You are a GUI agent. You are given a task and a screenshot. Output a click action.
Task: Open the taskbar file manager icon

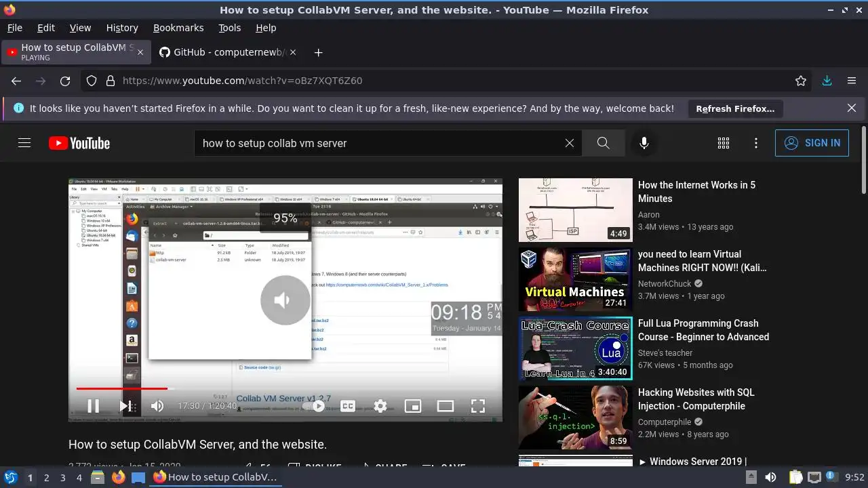(x=98, y=478)
